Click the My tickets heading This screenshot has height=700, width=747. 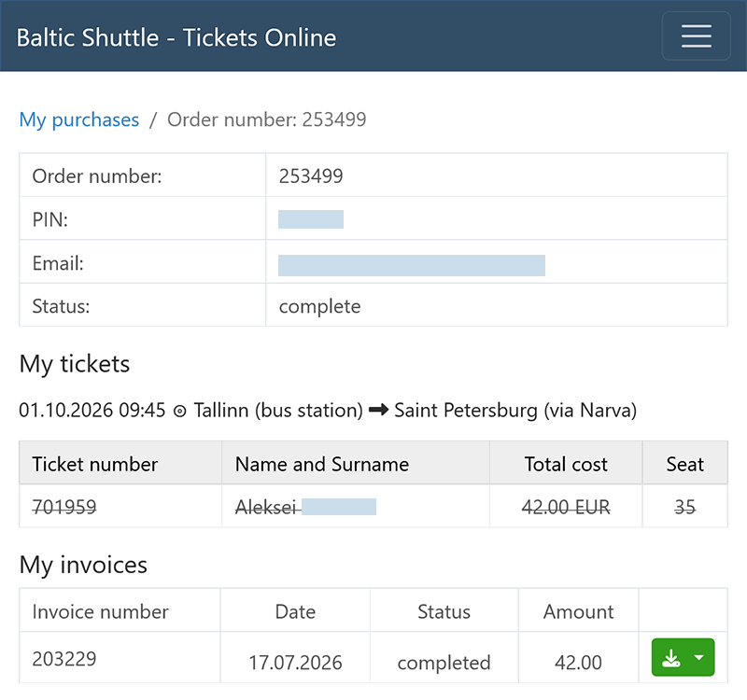(x=75, y=364)
